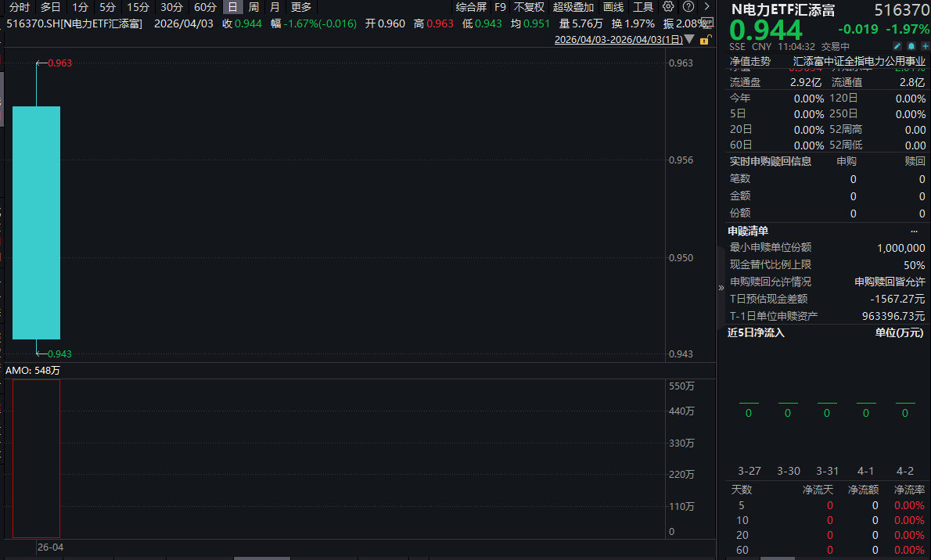Click the help question mark icon
The width and height of the screenshot is (931, 560).
pos(688,6)
